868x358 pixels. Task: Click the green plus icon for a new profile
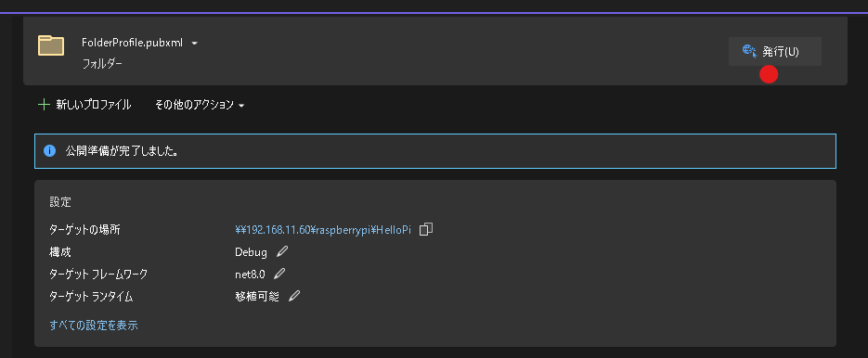pyautogui.click(x=44, y=105)
